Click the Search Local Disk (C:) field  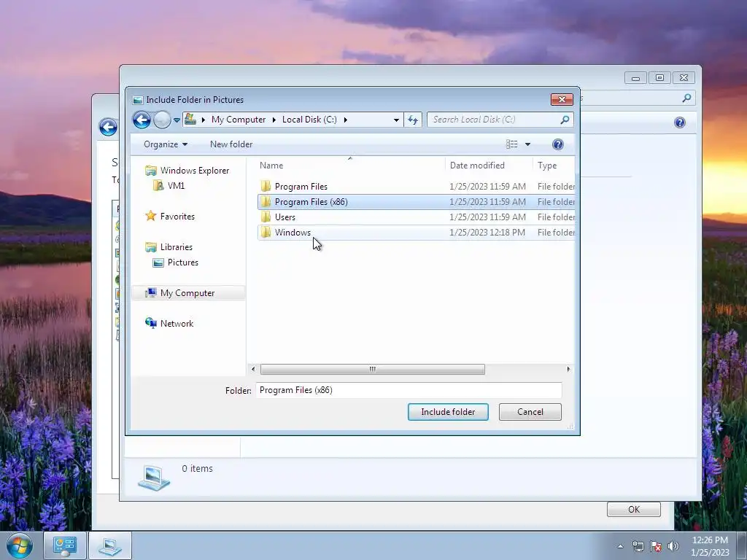493,120
